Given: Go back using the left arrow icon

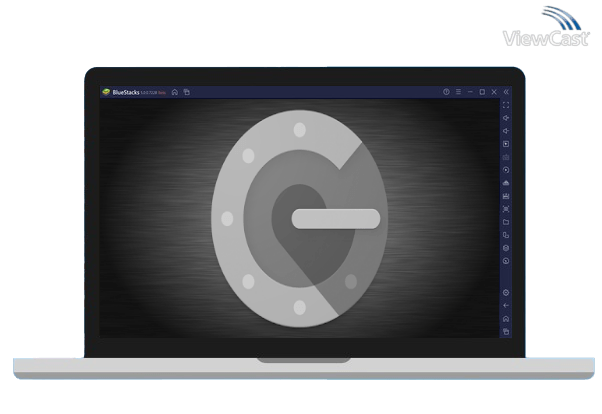Looking at the screenshot, I should tap(506, 306).
